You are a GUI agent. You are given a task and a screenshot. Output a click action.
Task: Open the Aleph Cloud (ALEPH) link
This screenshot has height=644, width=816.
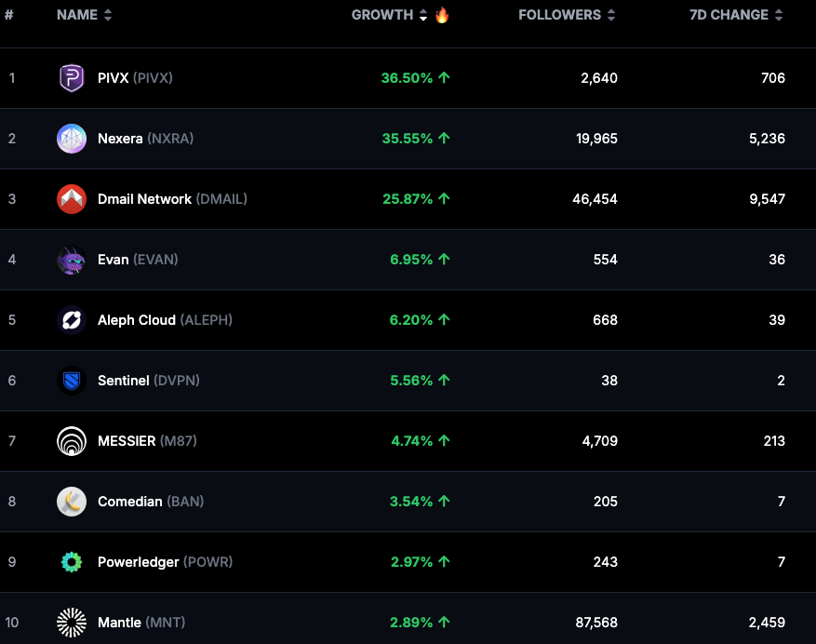tap(165, 319)
